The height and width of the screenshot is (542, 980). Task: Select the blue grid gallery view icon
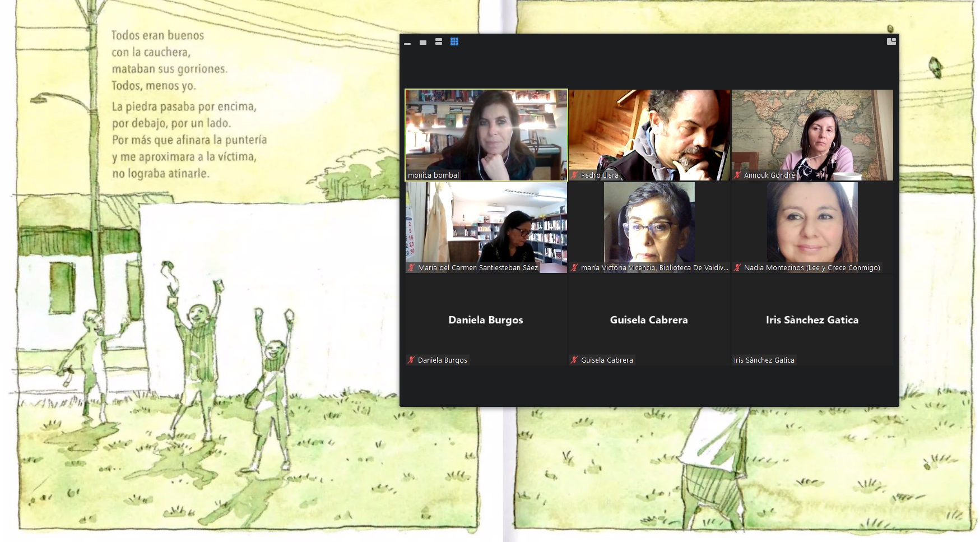pos(454,41)
